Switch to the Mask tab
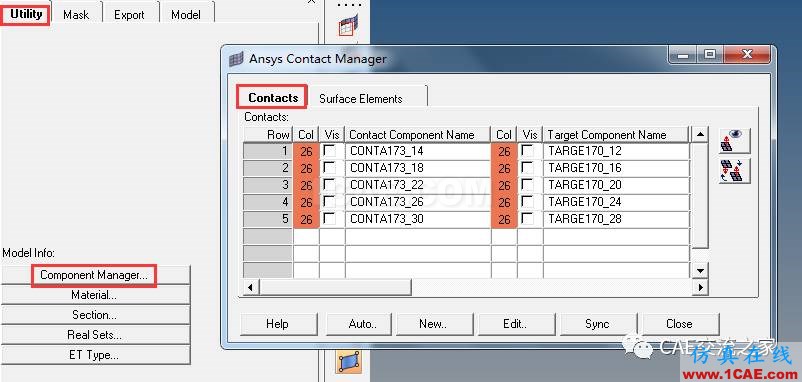802x382 pixels. [x=76, y=14]
